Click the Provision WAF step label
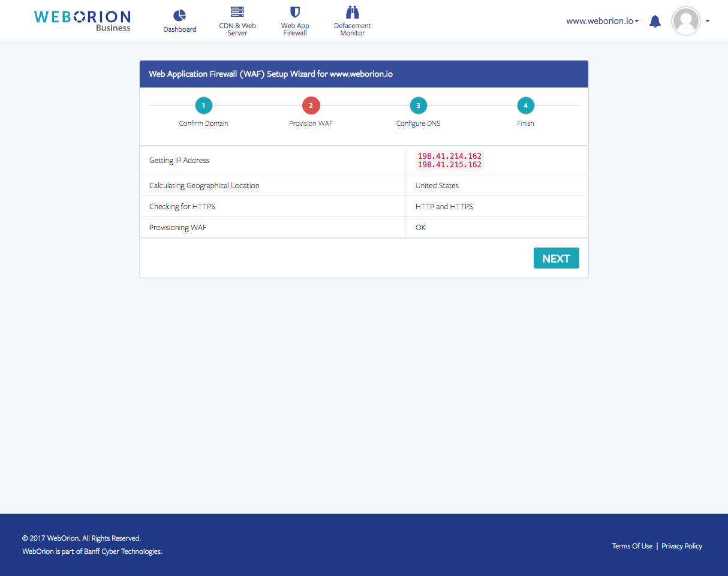 (311, 123)
